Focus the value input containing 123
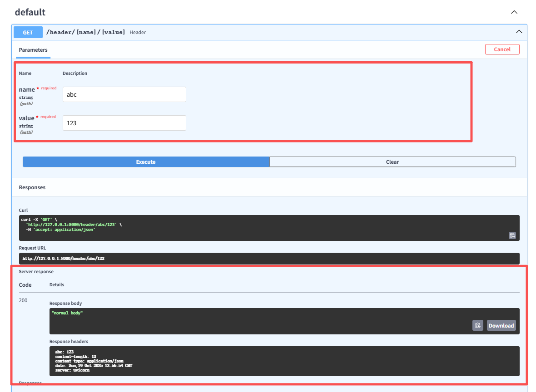The image size is (536, 392). click(x=124, y=123)
